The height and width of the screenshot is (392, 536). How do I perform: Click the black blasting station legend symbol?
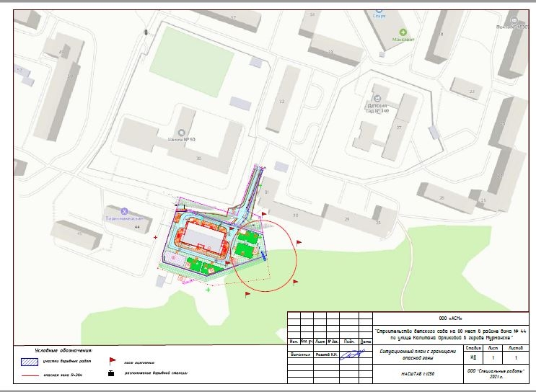[111, 374]
